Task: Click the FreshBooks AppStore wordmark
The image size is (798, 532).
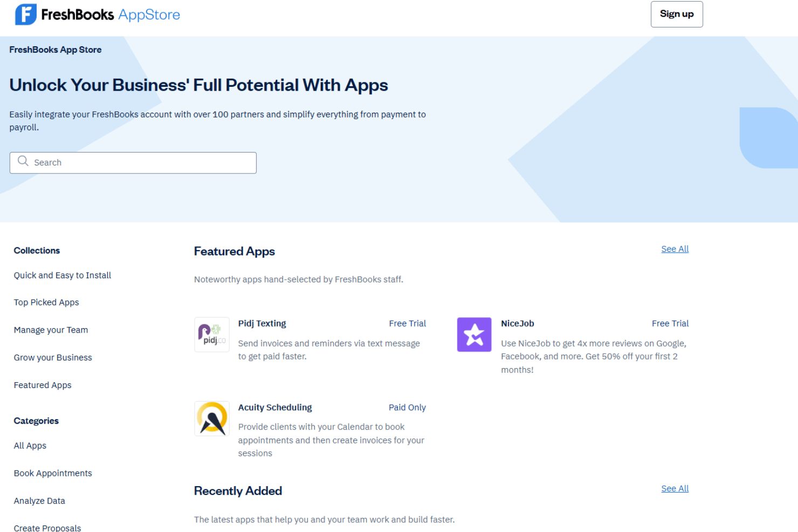Action: pyautogui.click(x=111, y=15)
